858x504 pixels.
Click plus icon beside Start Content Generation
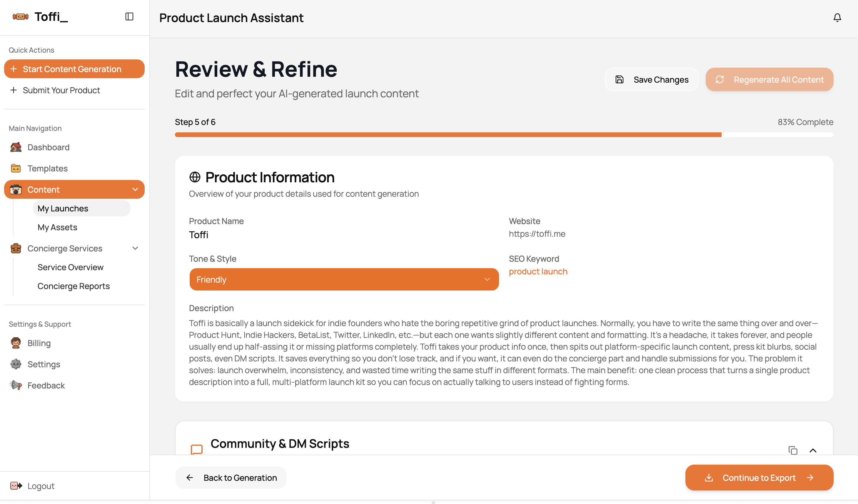coord(13,69)
